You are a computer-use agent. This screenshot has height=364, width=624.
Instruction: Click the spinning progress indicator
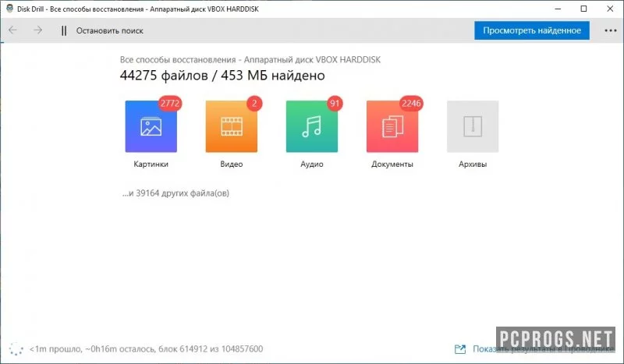click(16, 349)
